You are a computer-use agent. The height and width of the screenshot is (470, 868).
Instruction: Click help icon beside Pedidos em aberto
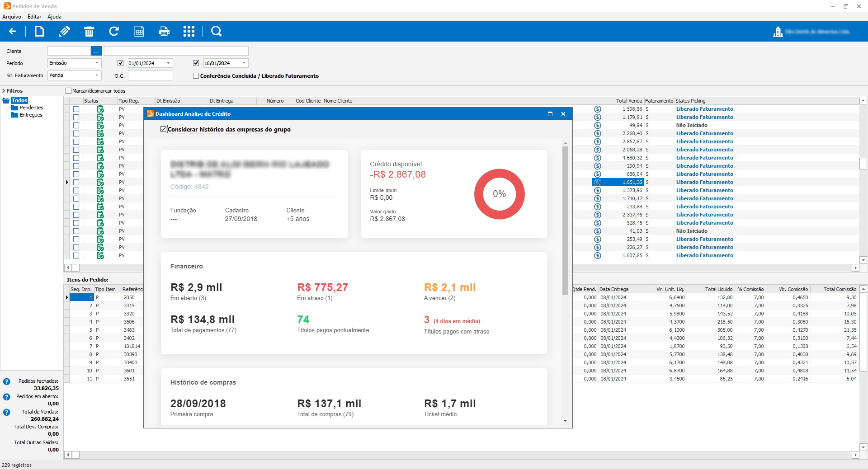pos(6,397)
